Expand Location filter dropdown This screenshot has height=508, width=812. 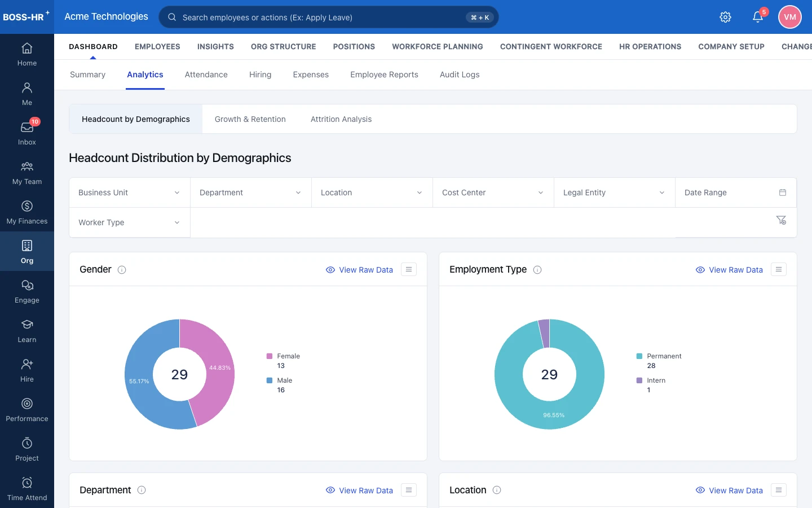pyautogui.click(x=372, y=192)
